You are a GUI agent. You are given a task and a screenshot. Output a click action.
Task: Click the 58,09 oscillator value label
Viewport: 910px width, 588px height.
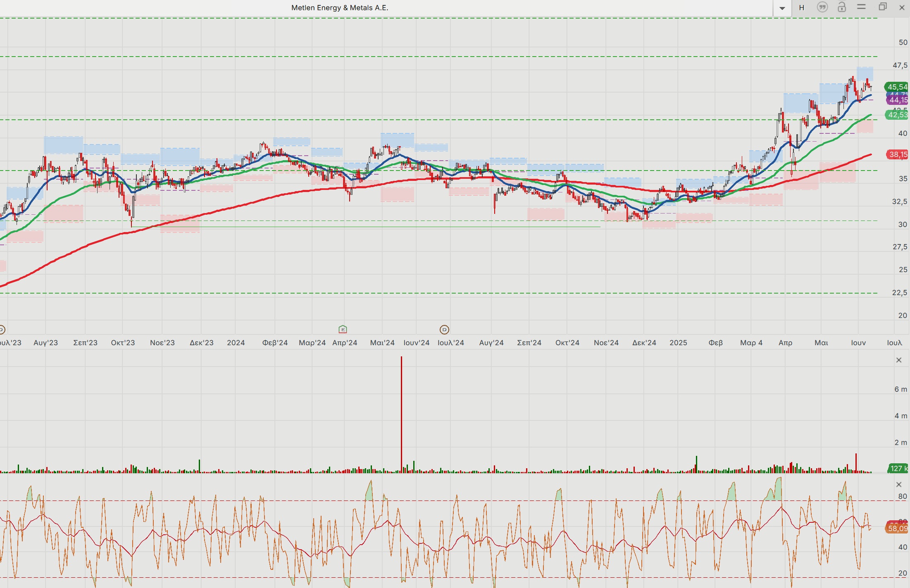[x=897, y=529]
